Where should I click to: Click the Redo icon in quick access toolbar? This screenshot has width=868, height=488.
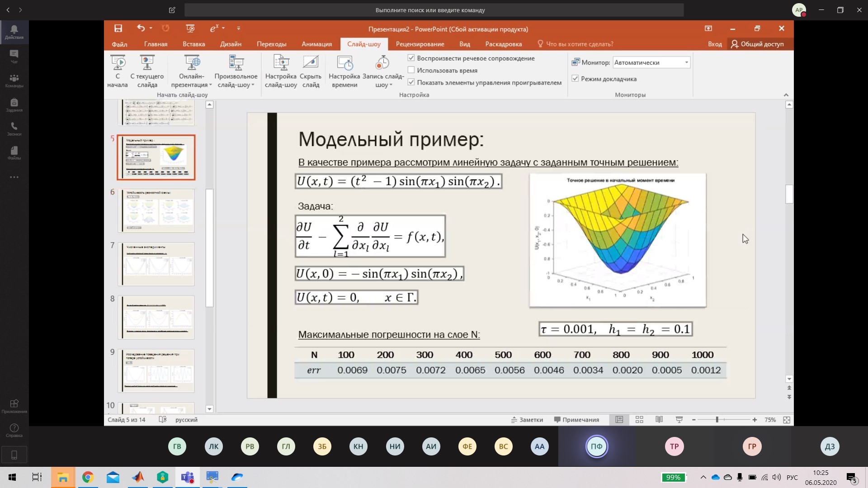point(165,28)
